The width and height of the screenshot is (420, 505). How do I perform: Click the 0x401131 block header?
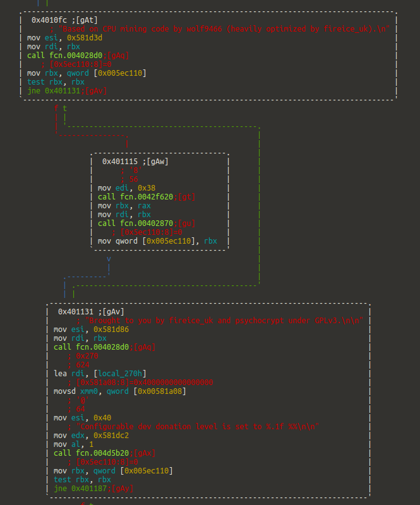point(91,312)
